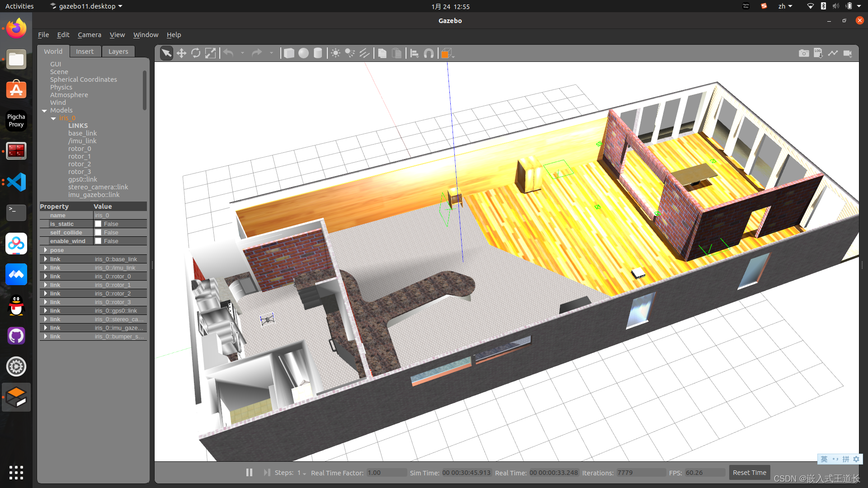Viewport: 868px width, 488px height.
Task: Select the Scale mode tool
Action: click(x=210, y=53)
